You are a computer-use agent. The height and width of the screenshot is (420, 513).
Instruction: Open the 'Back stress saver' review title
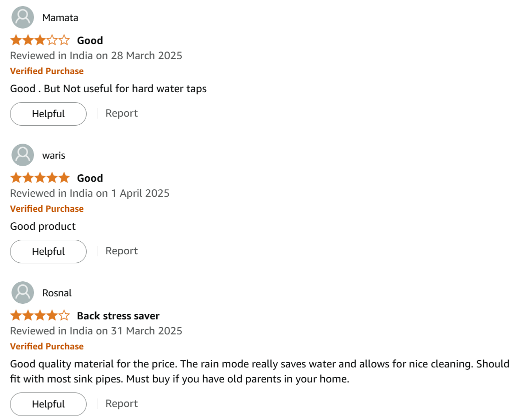(x=118, y=316)
